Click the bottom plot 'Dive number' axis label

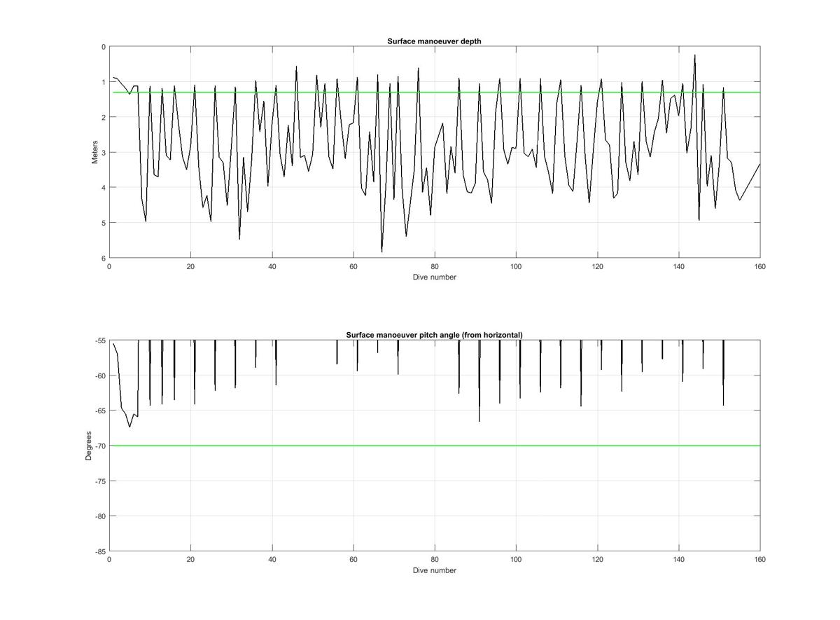pyautogui.click(x=434, y=570)
